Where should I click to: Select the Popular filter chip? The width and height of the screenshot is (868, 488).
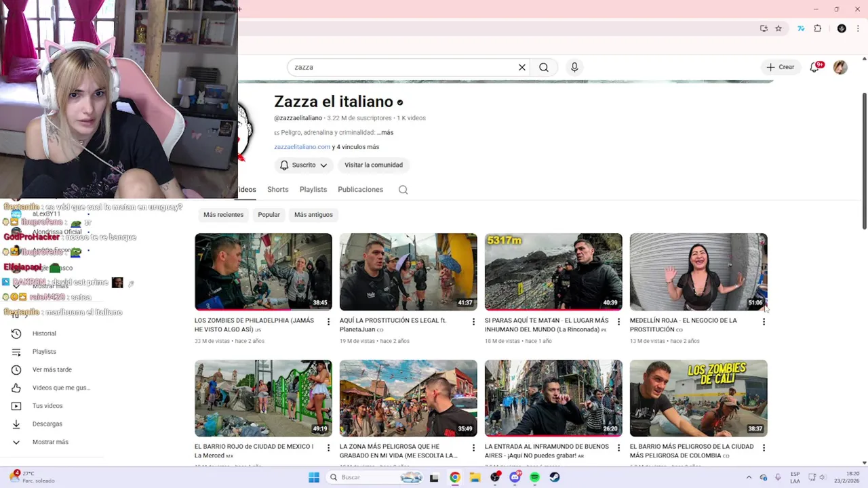269,215
